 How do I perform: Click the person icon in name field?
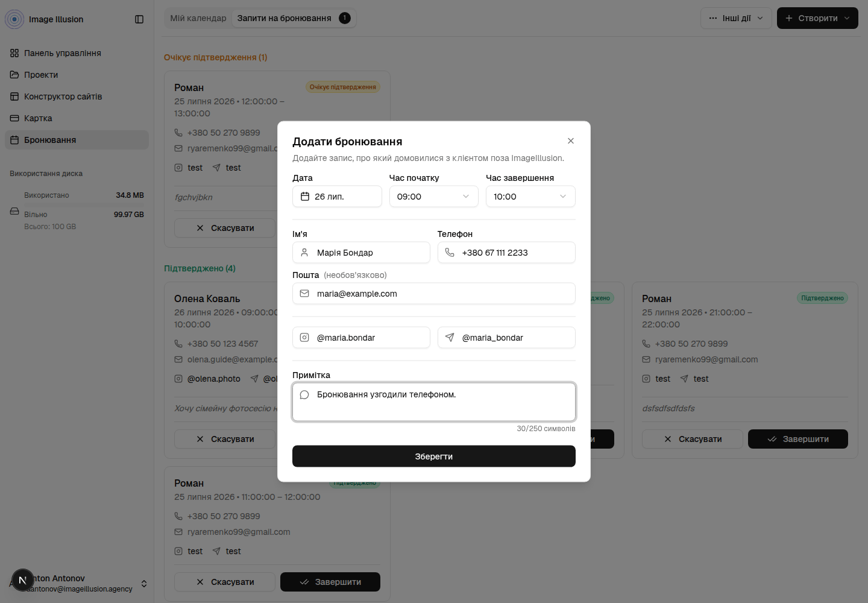pyautogui.click(x=304, y=253)
